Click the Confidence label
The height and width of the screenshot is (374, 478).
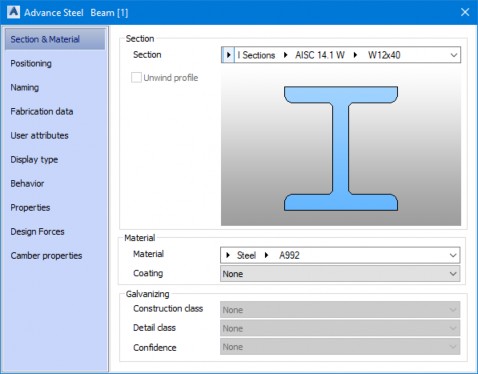pos(155,348)
